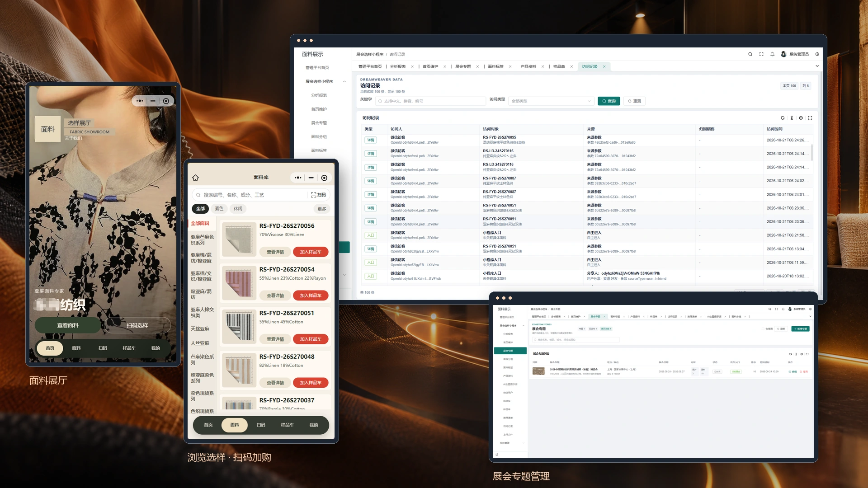Tick the 含停用 checkbox in the 展会专题 window
Viewport: 868px width, 488px height.
pyautogui.click(x=763, y=328)
